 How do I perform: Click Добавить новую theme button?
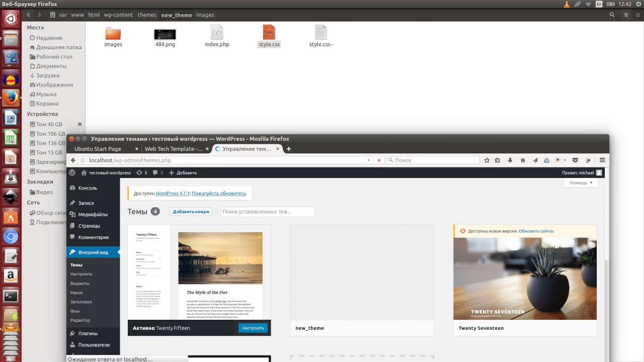[x=191, y=212]
